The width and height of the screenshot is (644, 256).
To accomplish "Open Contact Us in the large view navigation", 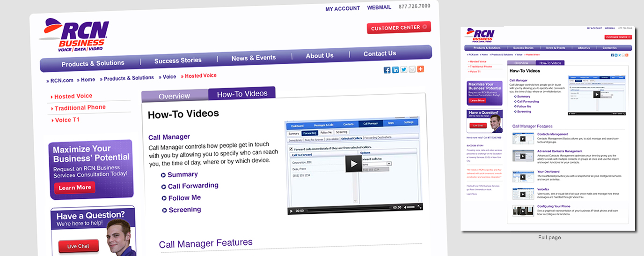I will pos(380,53).
